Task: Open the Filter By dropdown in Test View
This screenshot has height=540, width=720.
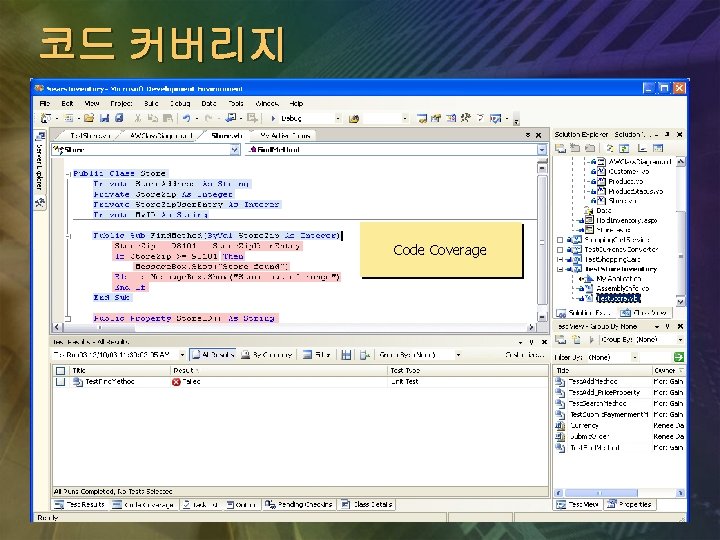Action: (x=634, y=357)
